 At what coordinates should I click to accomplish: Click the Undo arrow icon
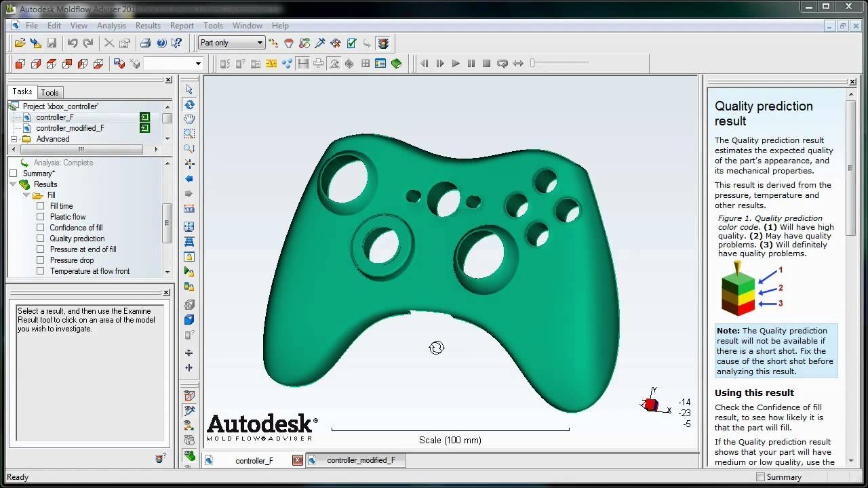72,43
